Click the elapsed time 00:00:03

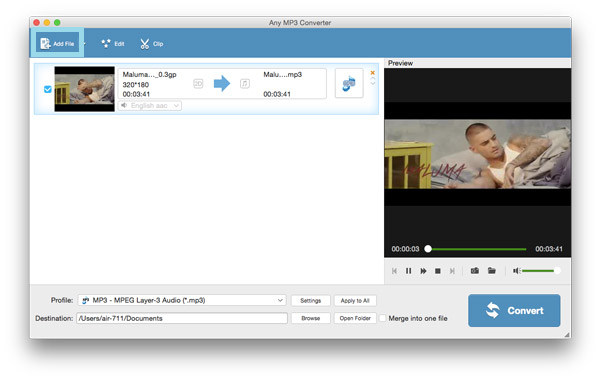coord(405,249)
